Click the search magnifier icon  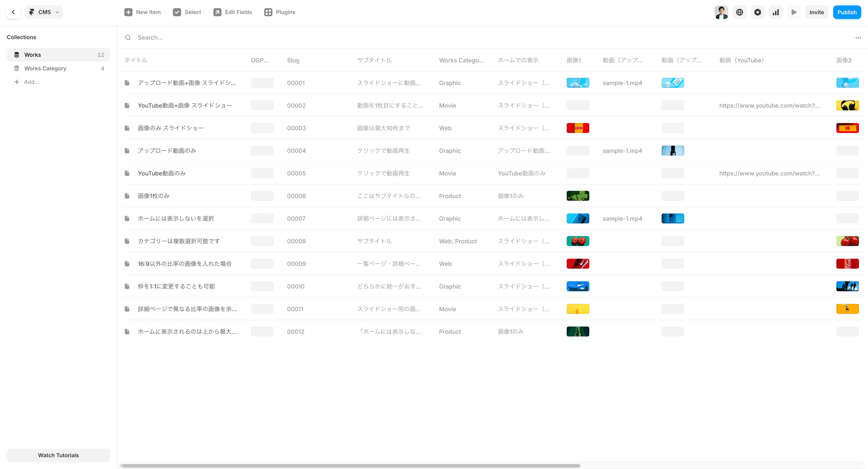pos(128,38)
